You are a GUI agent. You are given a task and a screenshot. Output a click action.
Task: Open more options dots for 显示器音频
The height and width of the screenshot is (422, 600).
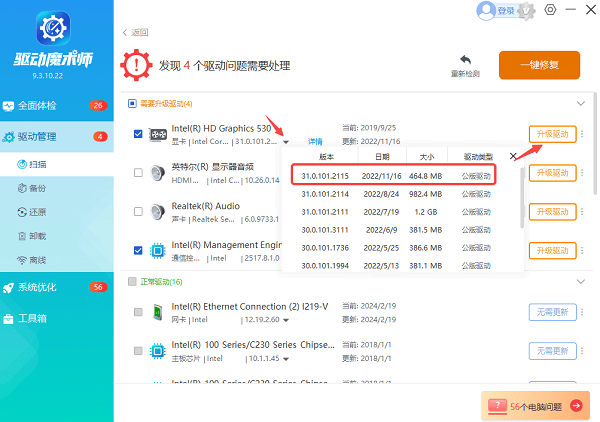tap(582, 173)
